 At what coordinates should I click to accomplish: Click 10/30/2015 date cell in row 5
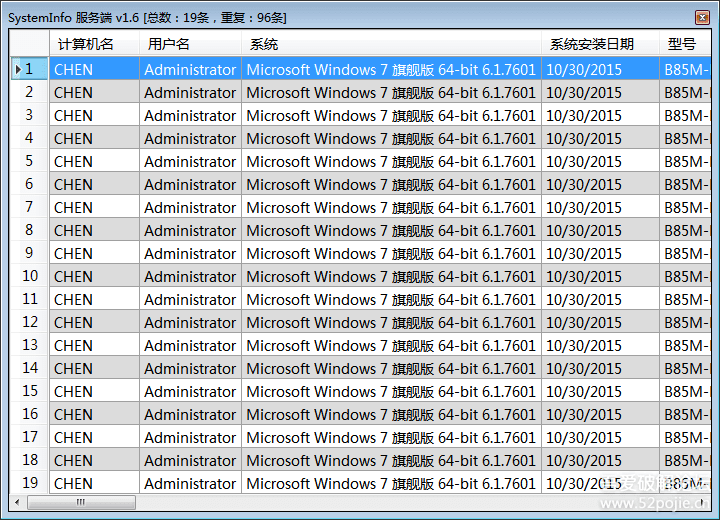600,161
